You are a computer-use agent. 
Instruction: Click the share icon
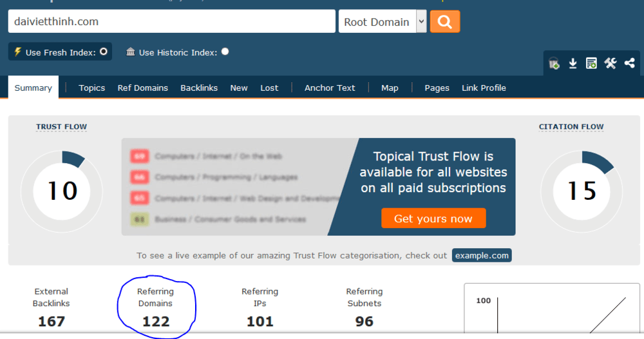629,63
